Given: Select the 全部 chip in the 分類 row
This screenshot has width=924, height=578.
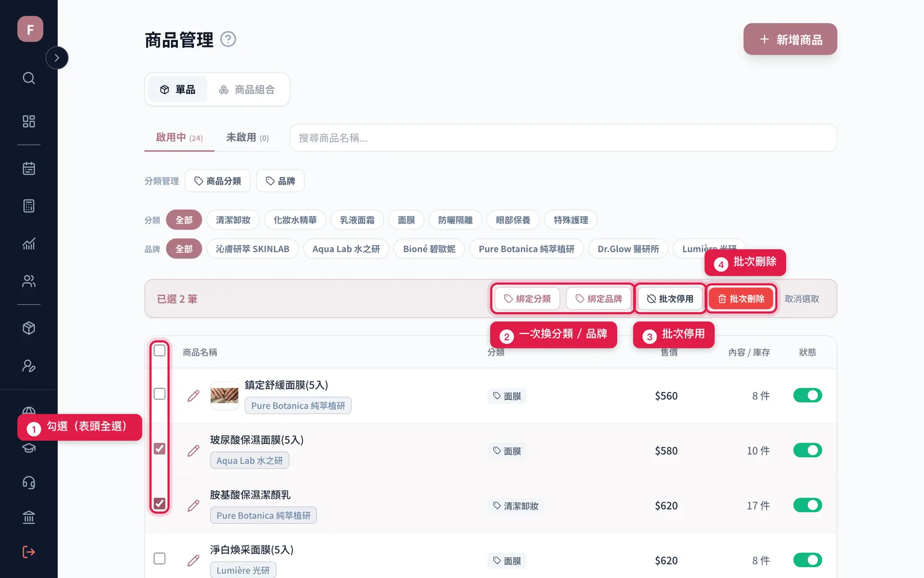Looking at the screenshot, I should point(184,220).
